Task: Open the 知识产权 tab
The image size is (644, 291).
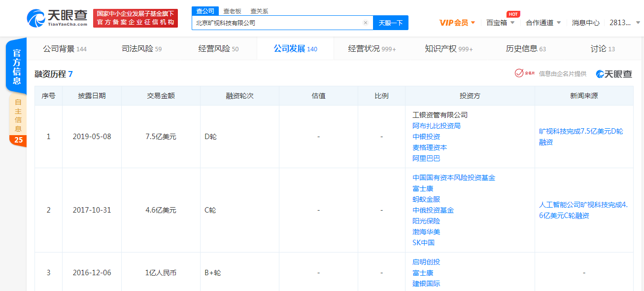Action: [448, 49]
